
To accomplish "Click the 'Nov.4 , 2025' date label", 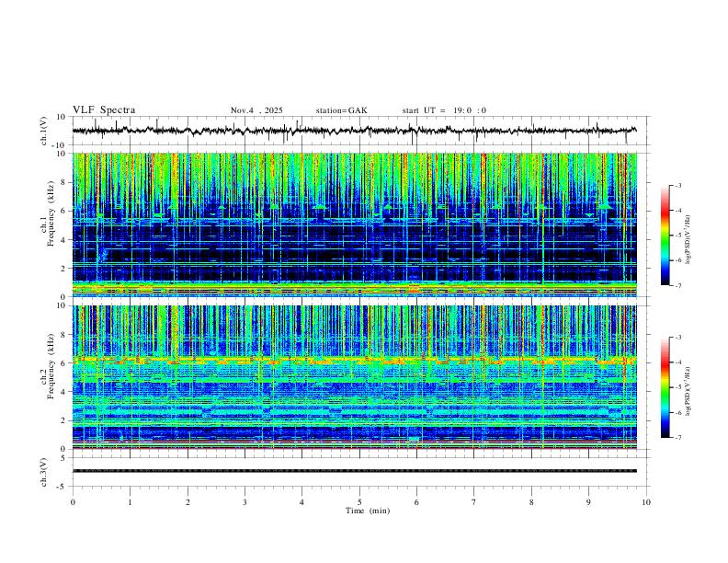I will click(x=256, y=110).
